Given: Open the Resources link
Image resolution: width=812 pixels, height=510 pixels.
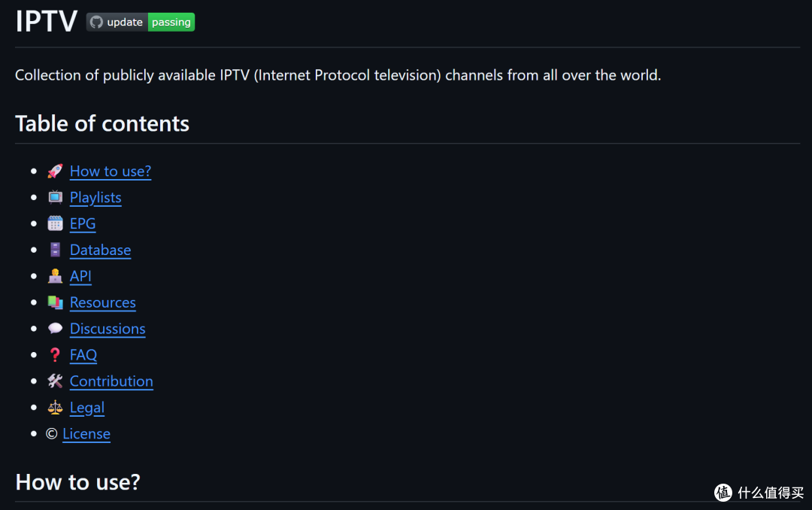Looking at the screenshot, I should pyautogui.click(x=103, y=302).
